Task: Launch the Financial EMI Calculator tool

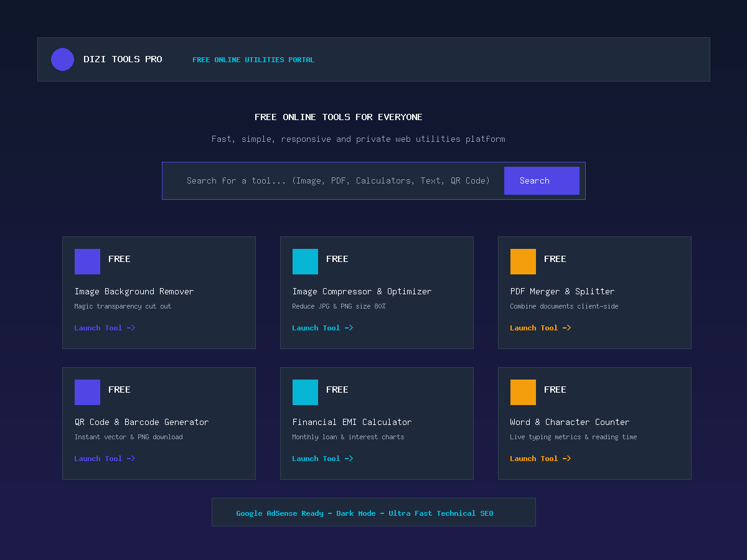Action: (322, 459)
